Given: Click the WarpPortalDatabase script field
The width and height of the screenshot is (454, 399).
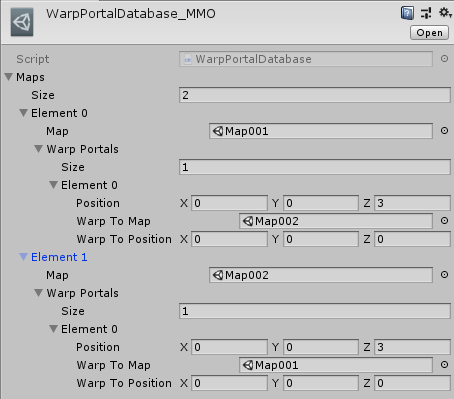Looking at the screenshot, I should point(306,59).
